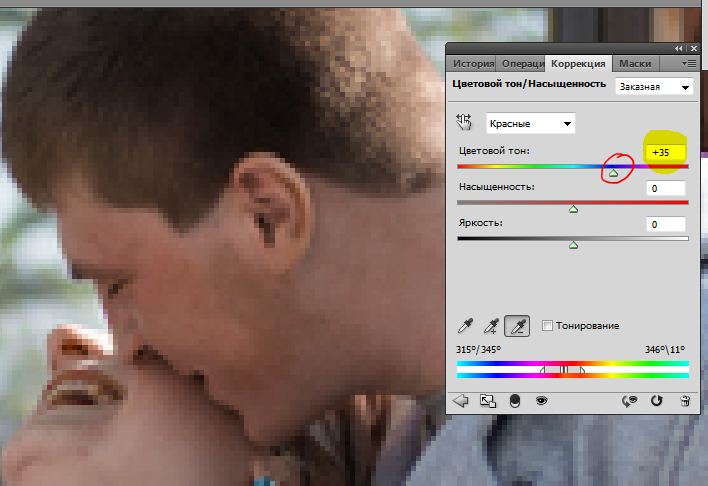This screenshot has height=486, width=708.
Task: Enable the Тонирование checkbox
Action: [547, 326]
